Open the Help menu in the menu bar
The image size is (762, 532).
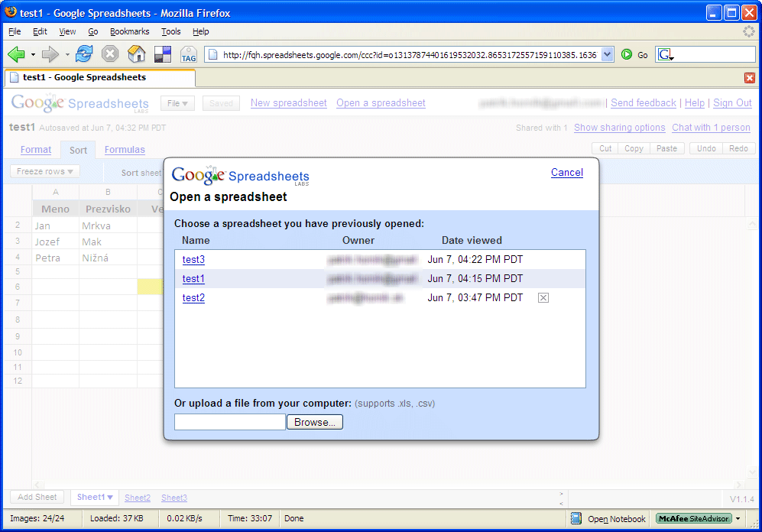point(201,31)
